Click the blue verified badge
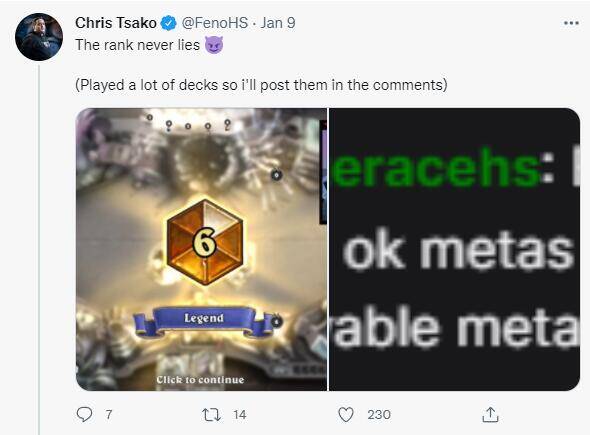The image size is (590, 435). click(169, 23)
